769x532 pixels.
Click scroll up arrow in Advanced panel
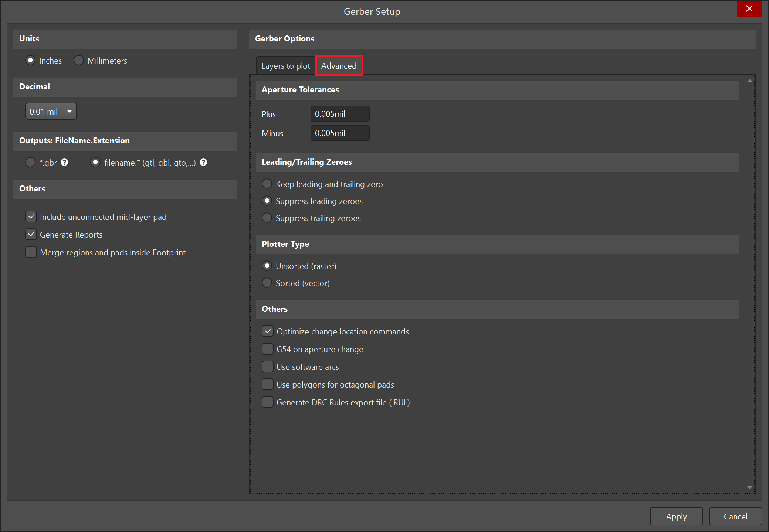(750, 81)
